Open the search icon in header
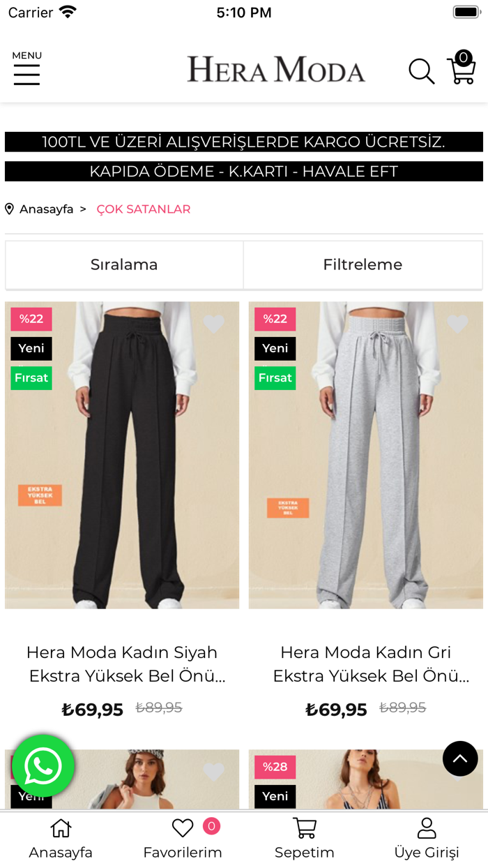This screenshot has height=868, width=488. (x=422, y=70)
